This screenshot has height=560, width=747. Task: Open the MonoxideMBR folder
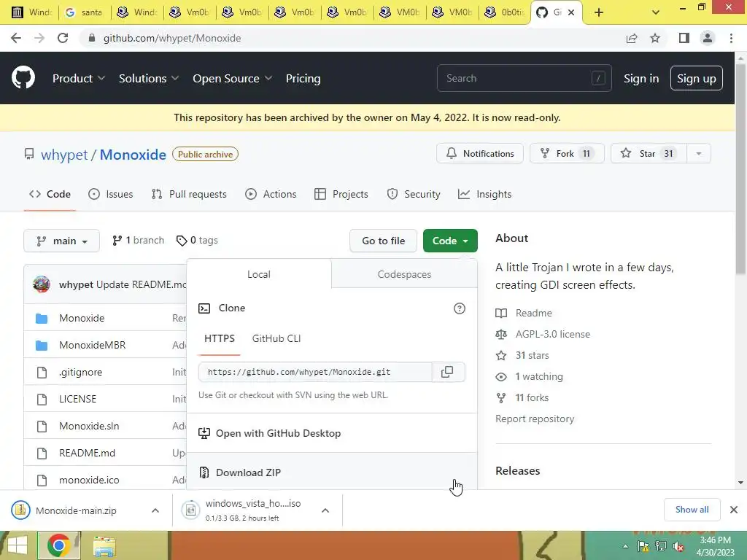[93, 345]
